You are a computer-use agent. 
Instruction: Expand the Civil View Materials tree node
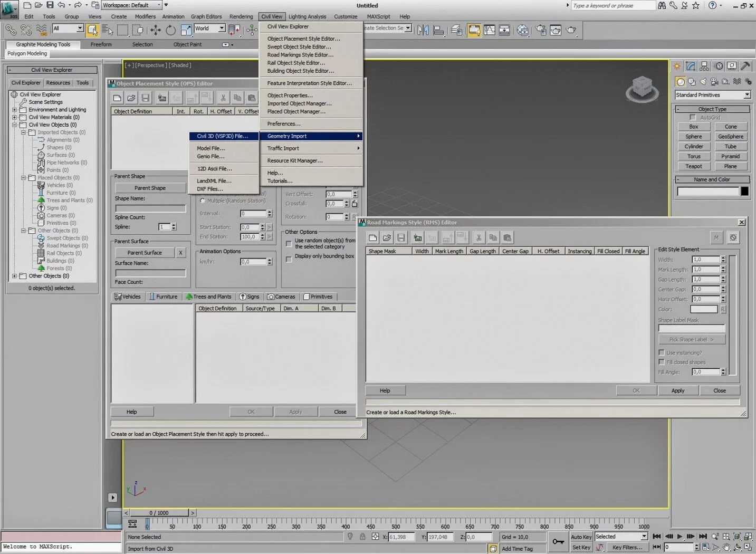(x=15, y=118)
